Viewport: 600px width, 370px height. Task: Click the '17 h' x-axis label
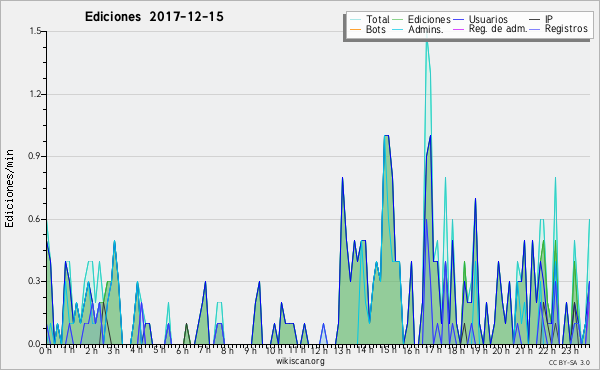433,350
